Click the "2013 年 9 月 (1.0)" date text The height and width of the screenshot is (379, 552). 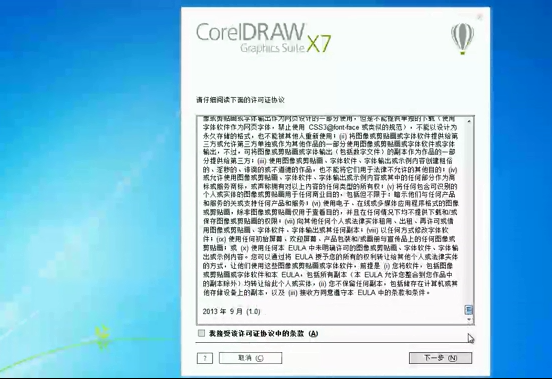click(231, 311)
